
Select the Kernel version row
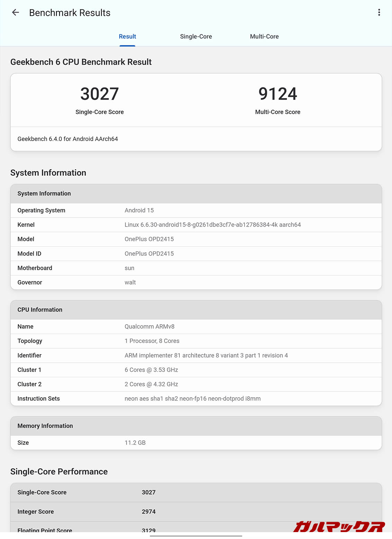tap(196, 225)
